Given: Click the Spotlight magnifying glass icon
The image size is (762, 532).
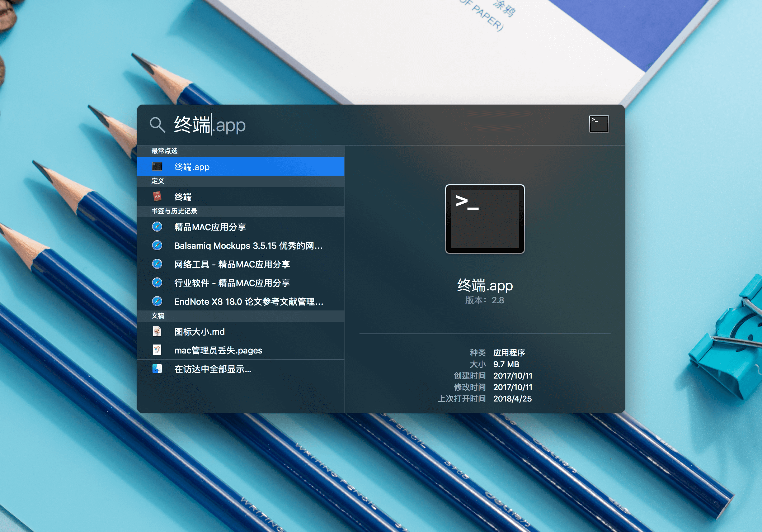Looking at the screenshot, I should pyautogui.click(x=157, y=125).
